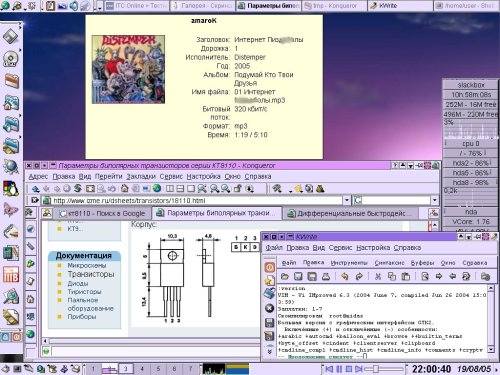The height and width of the screenshot is (375, 500).
Task: Click the green globe icon in Konqueror toolbar
Action: (157, 189)
